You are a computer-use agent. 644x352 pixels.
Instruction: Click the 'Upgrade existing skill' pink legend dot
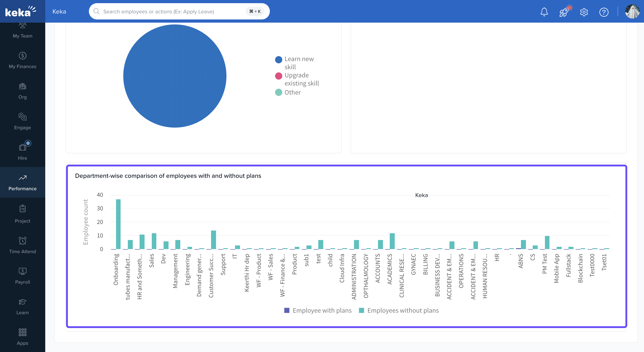[278, 76]
